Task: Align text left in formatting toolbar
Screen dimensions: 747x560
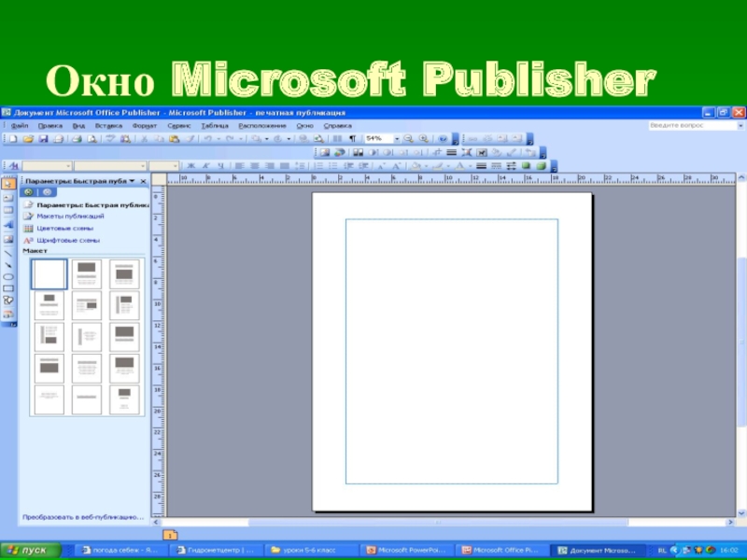Action: pos(240,166)
